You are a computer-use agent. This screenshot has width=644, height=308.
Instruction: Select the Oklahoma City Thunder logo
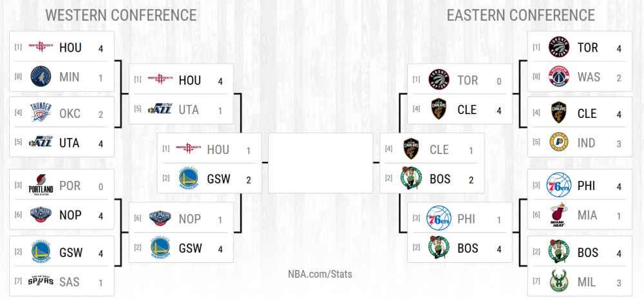(x=41, y=113)
